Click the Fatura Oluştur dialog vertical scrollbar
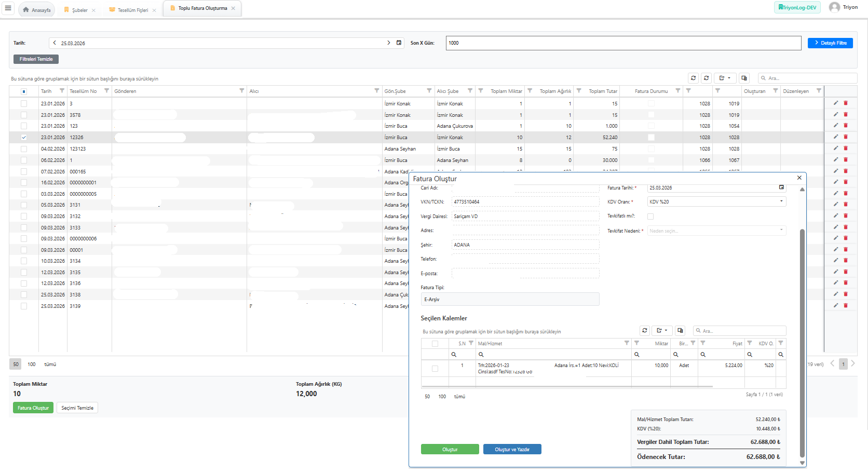The image size is (868, 473). [802, 343]
